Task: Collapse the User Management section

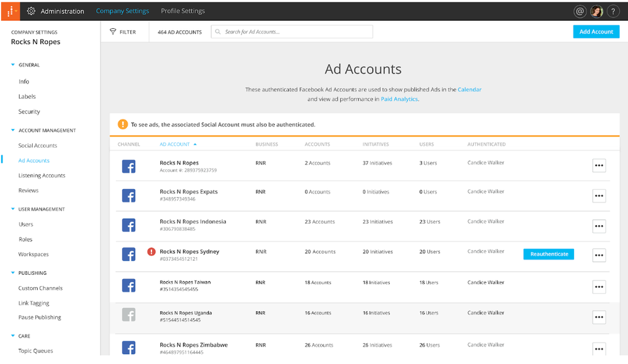Action: [13, 209]
